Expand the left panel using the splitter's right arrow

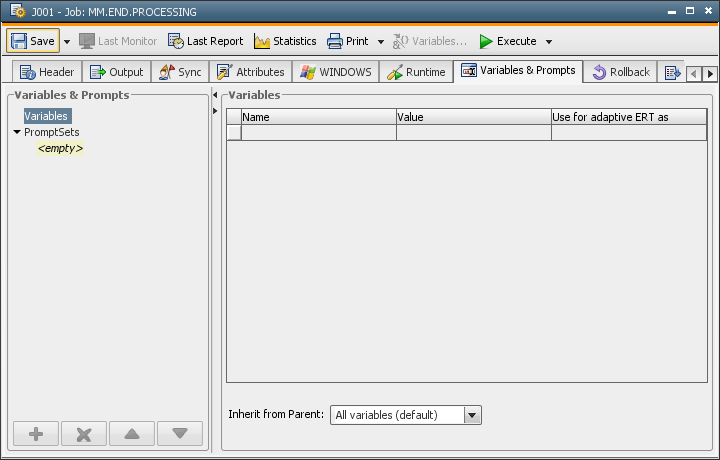pos(215,111)
